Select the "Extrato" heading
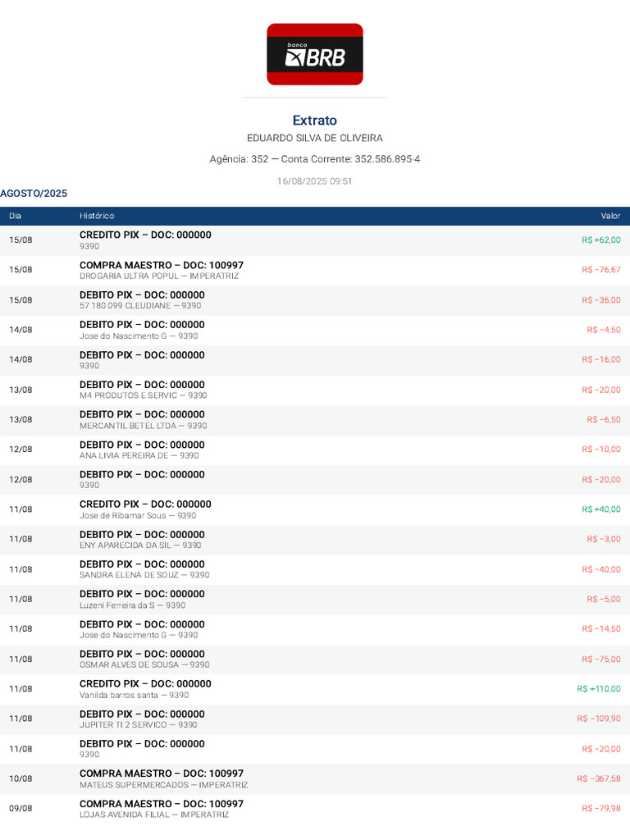This screenshot has width=630, height=840. pyautogui.click(x=315, y=120)
